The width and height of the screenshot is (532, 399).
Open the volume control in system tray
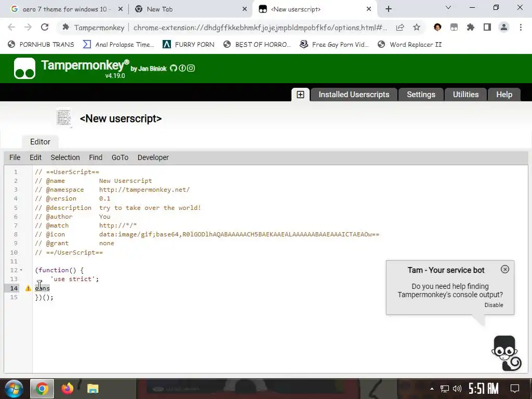click(x=457, y=389)
